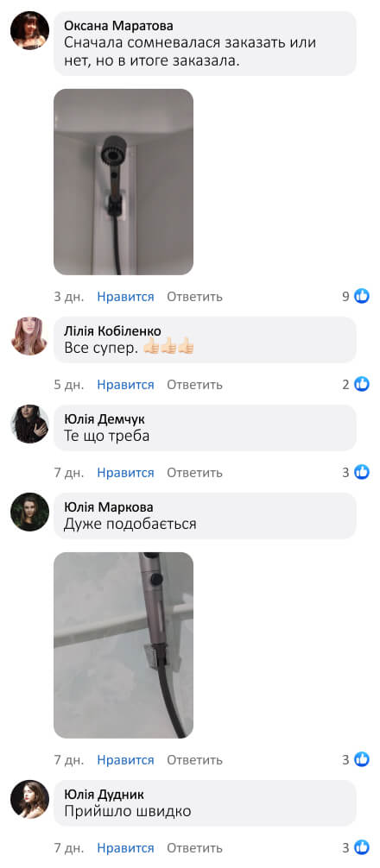
Task: Like the Дуже подобається comment
Action: coord(126,760)
